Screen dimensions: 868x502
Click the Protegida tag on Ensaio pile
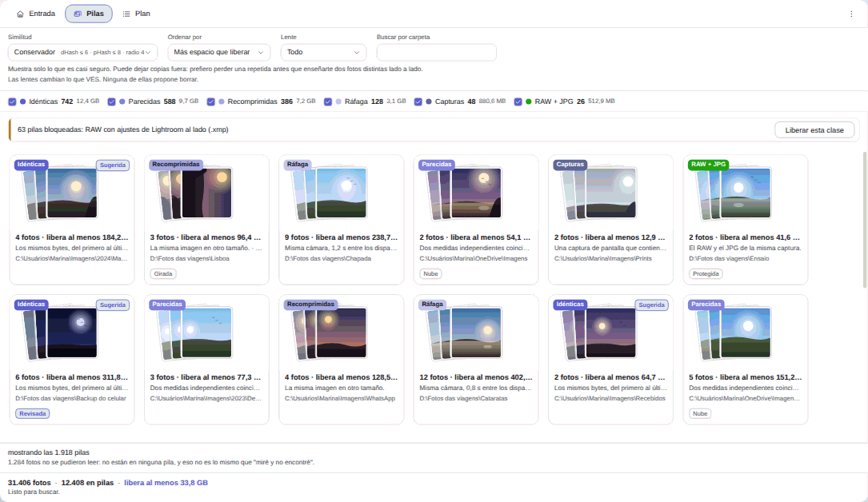click(706, 273)
